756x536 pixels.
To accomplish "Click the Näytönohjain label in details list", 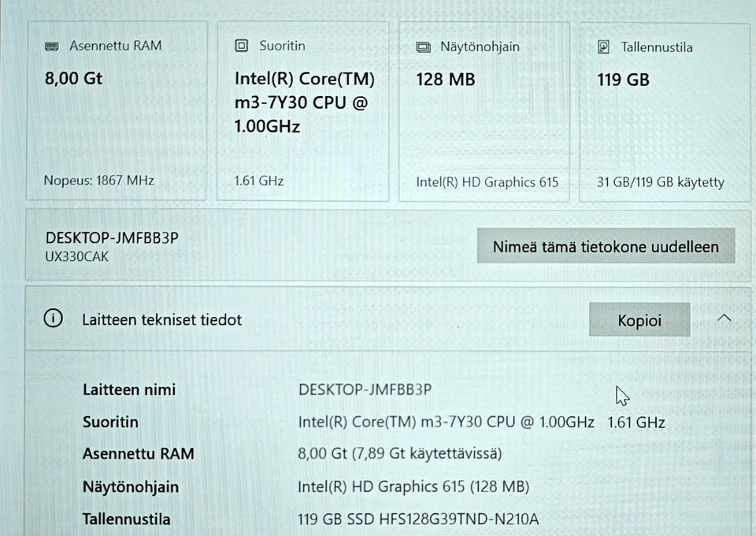I will tap(131, 487).
